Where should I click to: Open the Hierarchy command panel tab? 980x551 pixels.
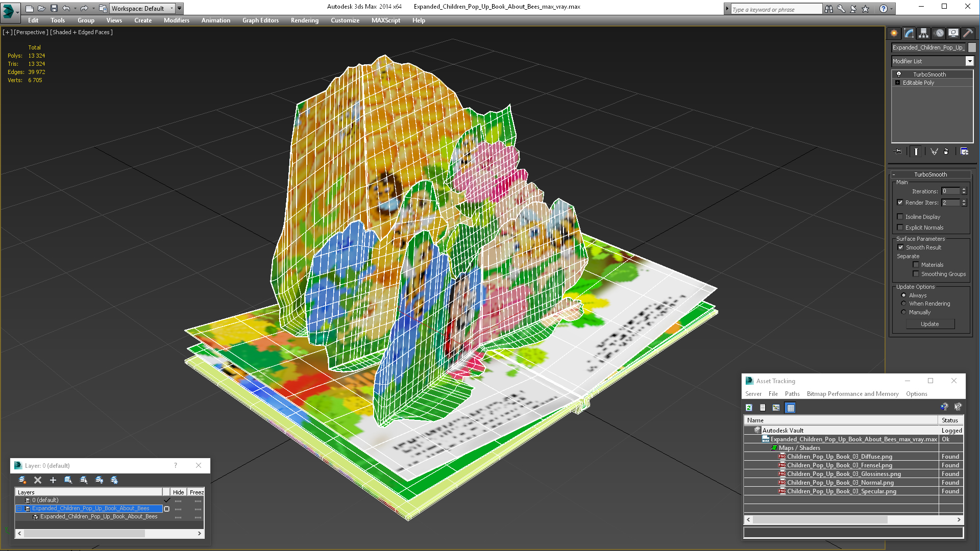click(924, 33)
